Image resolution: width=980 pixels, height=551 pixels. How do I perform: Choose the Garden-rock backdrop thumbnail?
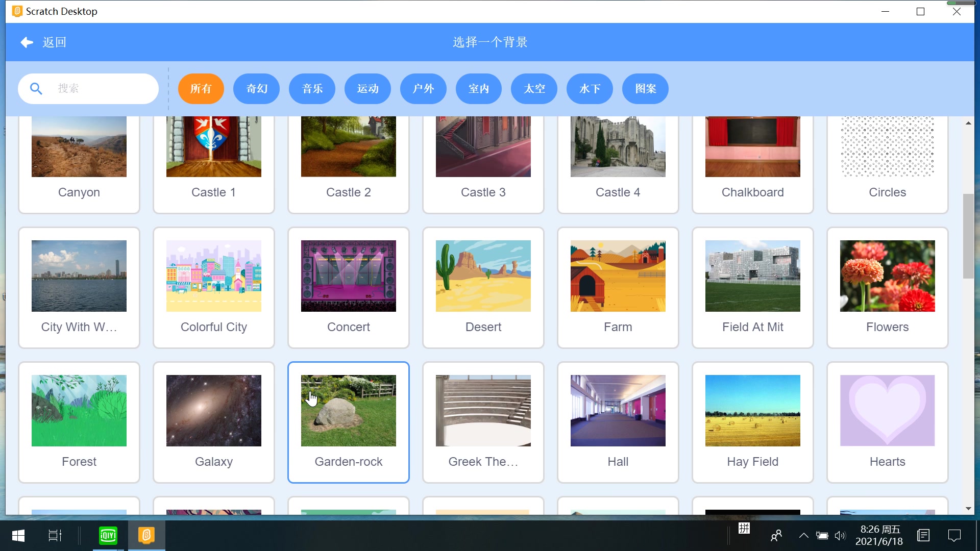(349, 411)
